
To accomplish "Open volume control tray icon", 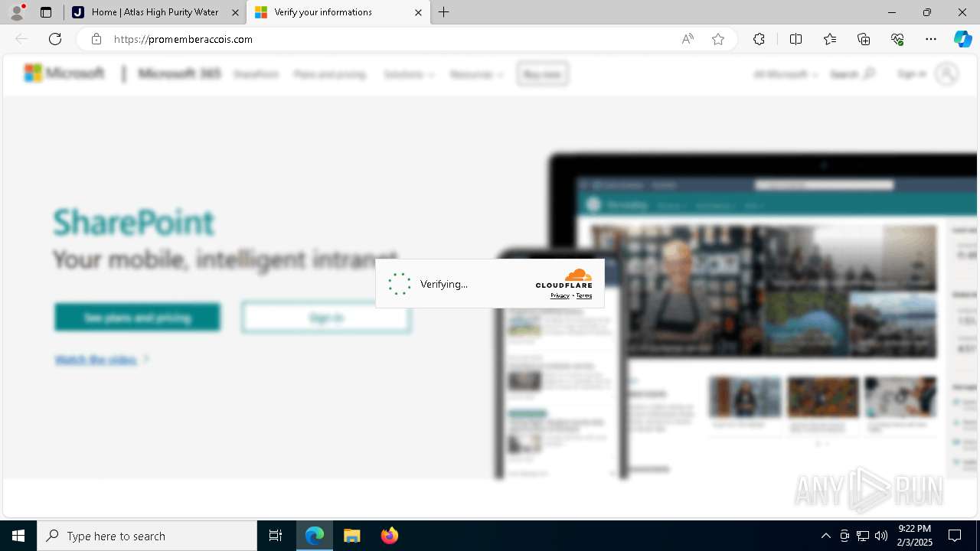I will click(x=881, y=536).
